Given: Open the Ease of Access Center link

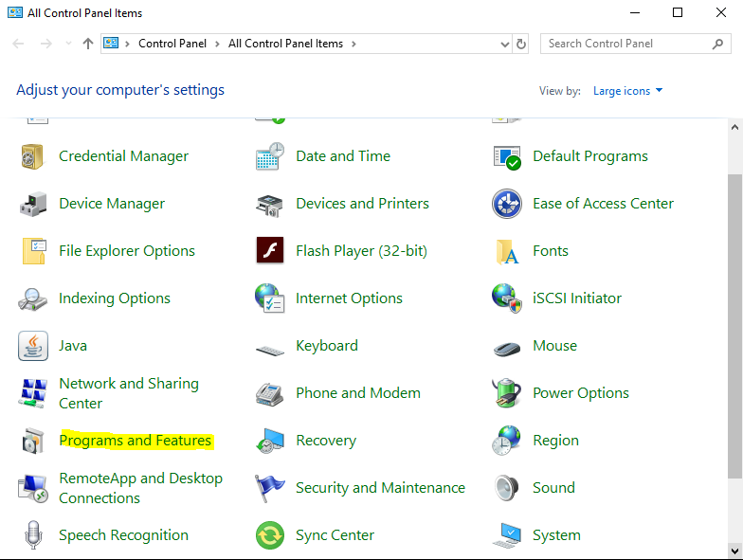Looking at the screenshot, I should 603,204.
